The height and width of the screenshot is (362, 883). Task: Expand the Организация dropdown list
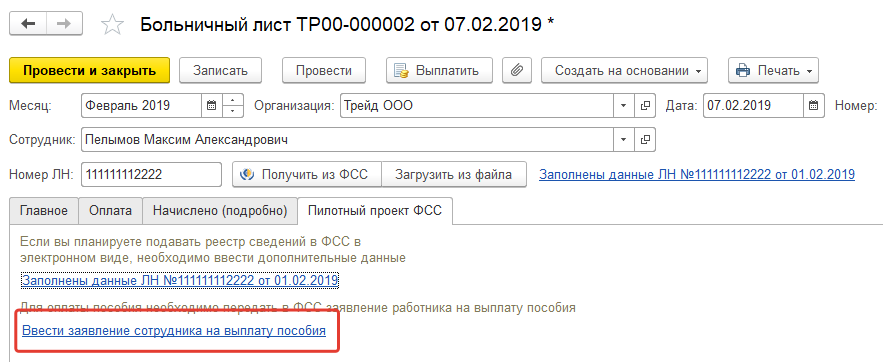(624, 106)
